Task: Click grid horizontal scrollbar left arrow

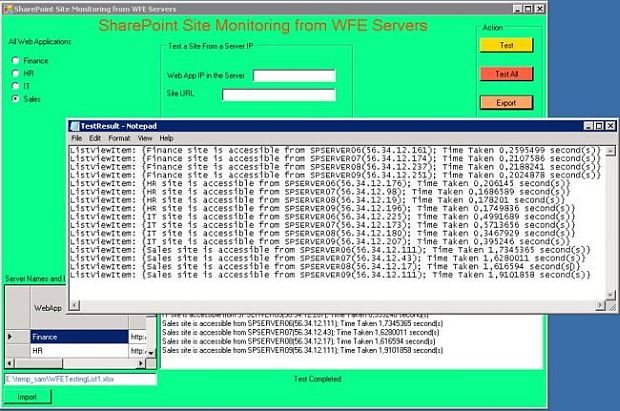Action: pos(10,363)
